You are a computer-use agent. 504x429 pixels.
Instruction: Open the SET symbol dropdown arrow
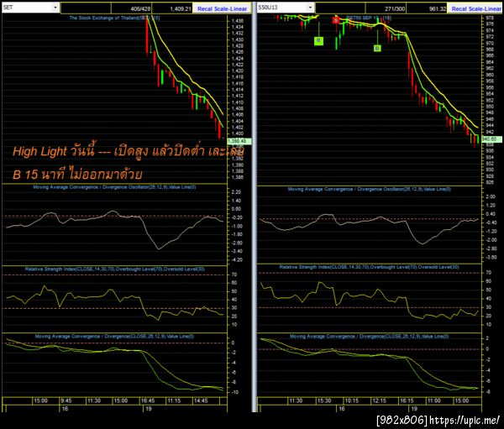pos(55,8)
